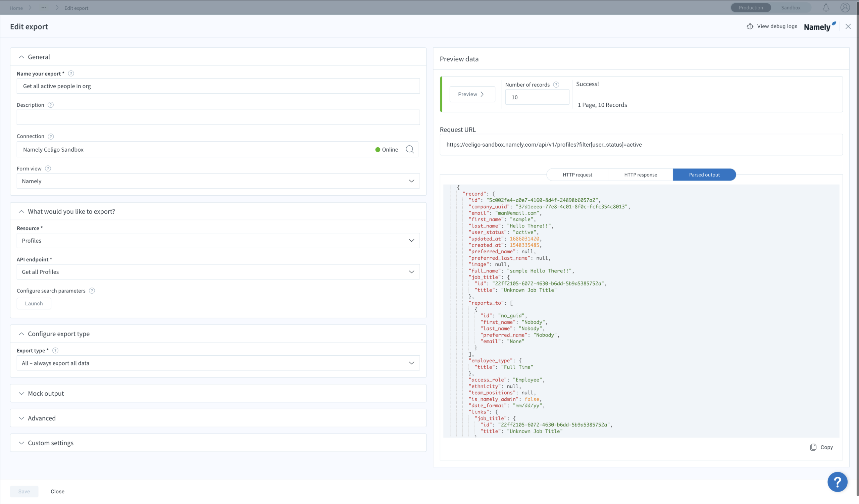Click the "updated_at": 1686031420 value
Screen dimensions: 859x504
point(524,239)
